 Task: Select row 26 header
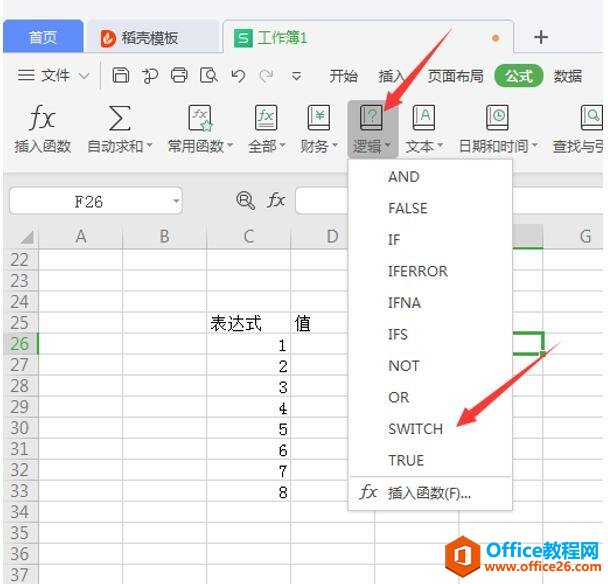point(20,344)
